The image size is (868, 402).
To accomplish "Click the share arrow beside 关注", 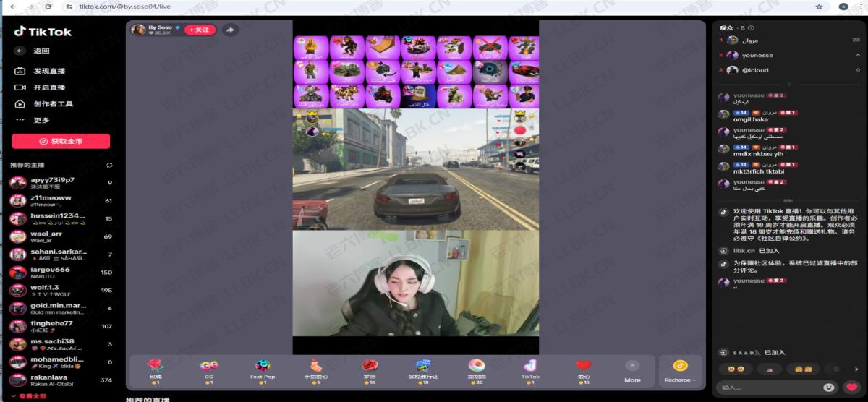I will [229, 30].
